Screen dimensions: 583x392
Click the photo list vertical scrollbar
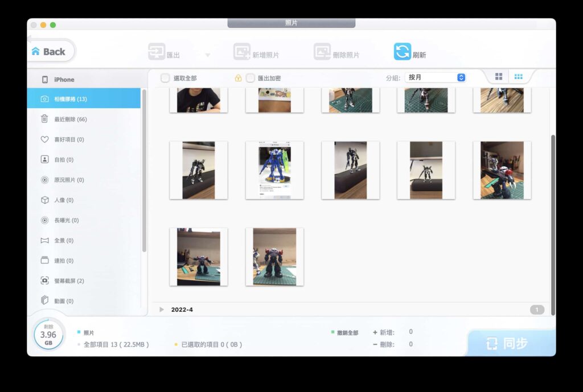tap(553, 225)
